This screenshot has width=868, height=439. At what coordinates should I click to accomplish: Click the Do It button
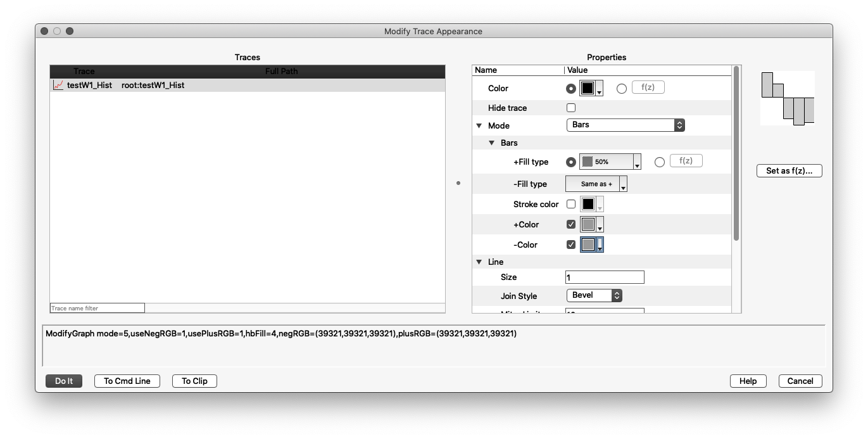[64, 381]
